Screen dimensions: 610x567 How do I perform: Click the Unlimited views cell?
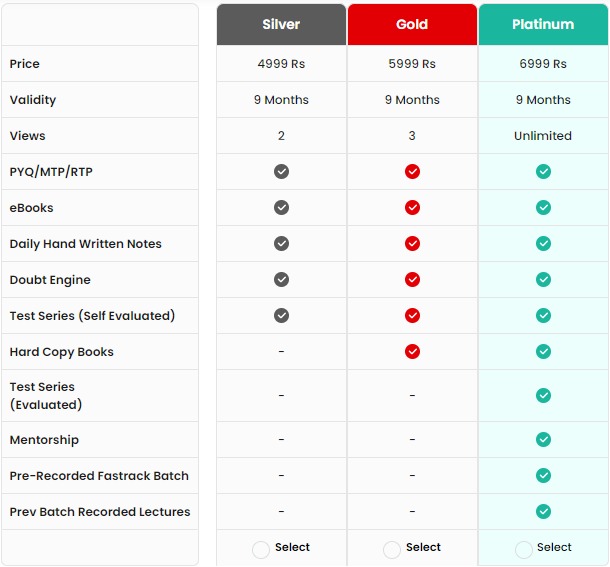tap(543, 135)
